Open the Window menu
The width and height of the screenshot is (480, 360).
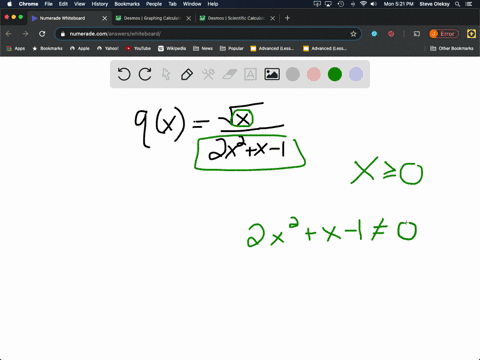(192, 4)
